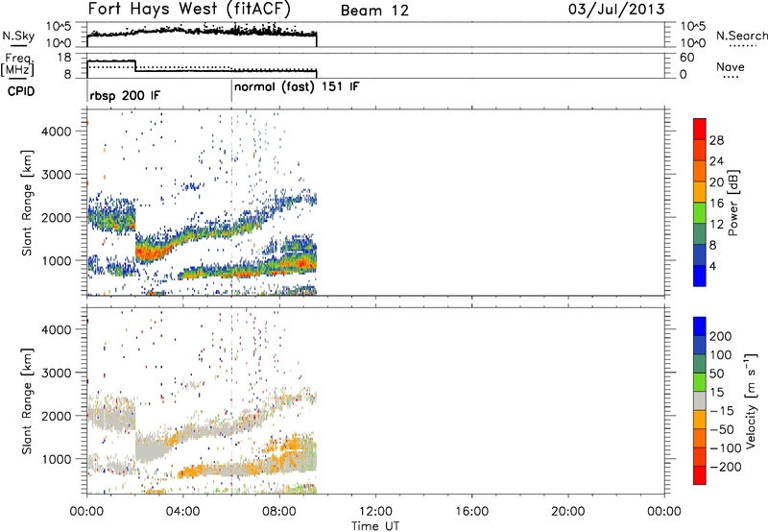Image resolution: width=768 pixels, height=532 pixels.
Task: Click the frequency step line in frequency panel
Action: point(202,68)
